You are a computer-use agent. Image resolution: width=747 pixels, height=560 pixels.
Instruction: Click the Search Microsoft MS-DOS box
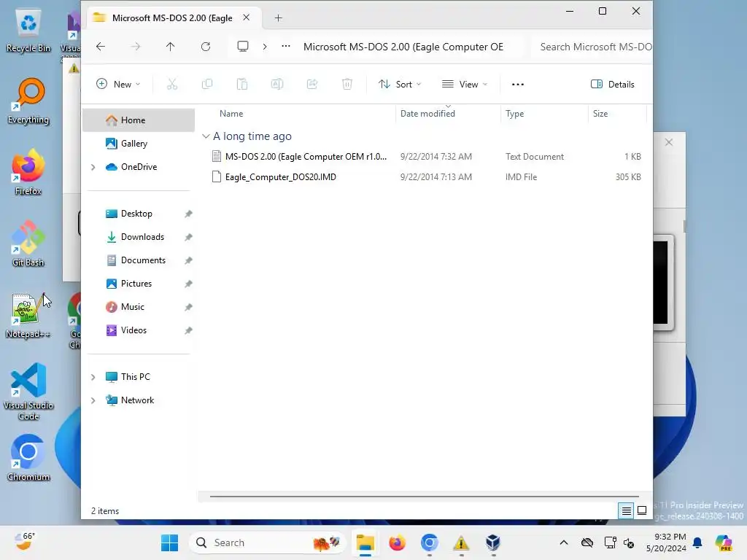pyautogui.click(x=592, y=47)
